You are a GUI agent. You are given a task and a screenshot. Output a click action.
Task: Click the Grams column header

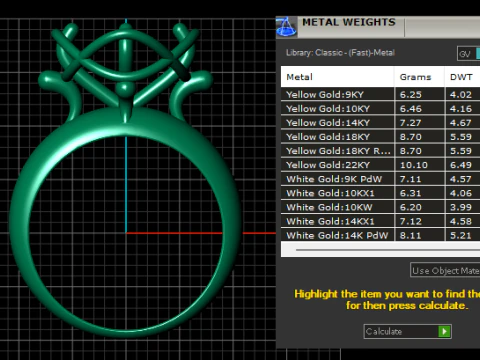point(419,77)
